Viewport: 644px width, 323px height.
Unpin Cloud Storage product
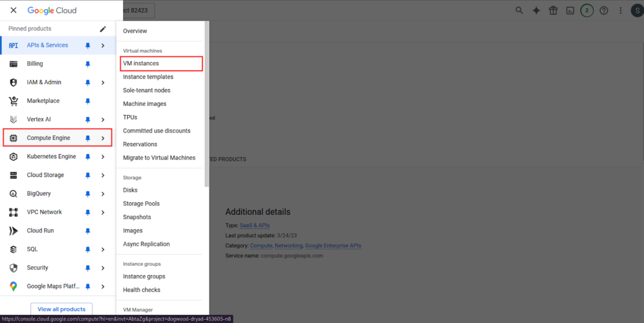pos(87,175)
